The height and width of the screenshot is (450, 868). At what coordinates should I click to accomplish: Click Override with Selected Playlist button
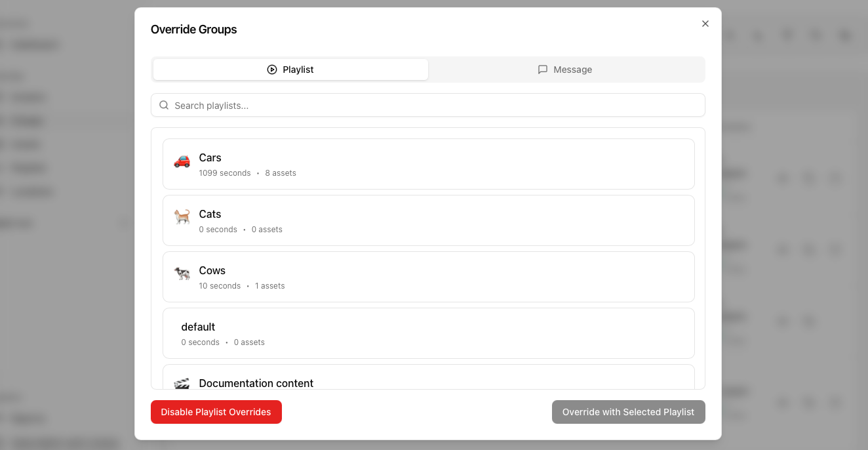628,412
